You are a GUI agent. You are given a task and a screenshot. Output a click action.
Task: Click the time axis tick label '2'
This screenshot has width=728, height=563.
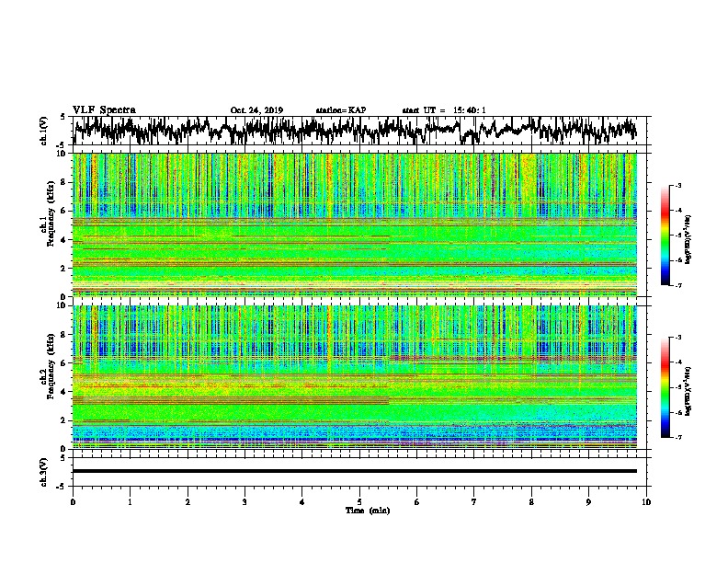click(188, 502)
